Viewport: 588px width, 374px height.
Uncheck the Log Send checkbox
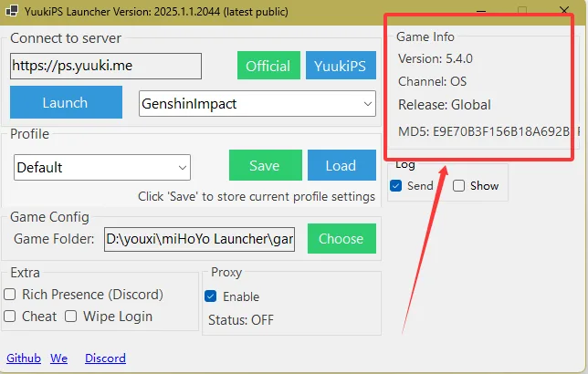pos(395,185)
